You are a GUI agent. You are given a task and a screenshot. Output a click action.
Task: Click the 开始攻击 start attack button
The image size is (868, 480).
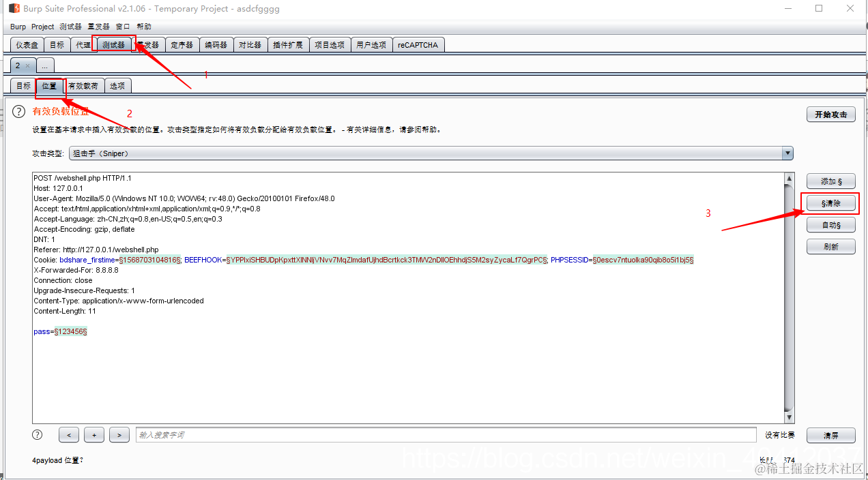click(830, 115)
